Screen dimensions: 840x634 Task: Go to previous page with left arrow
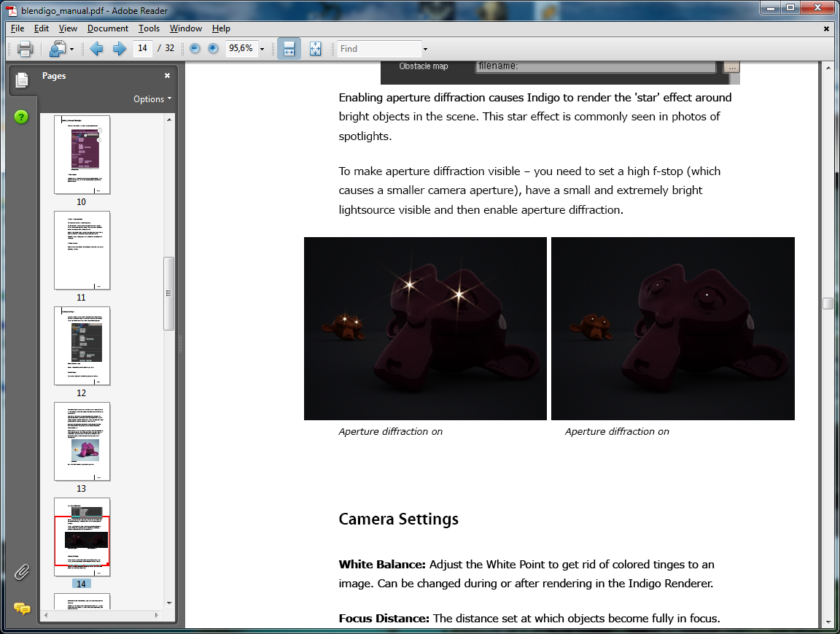(x=96, y=49)
